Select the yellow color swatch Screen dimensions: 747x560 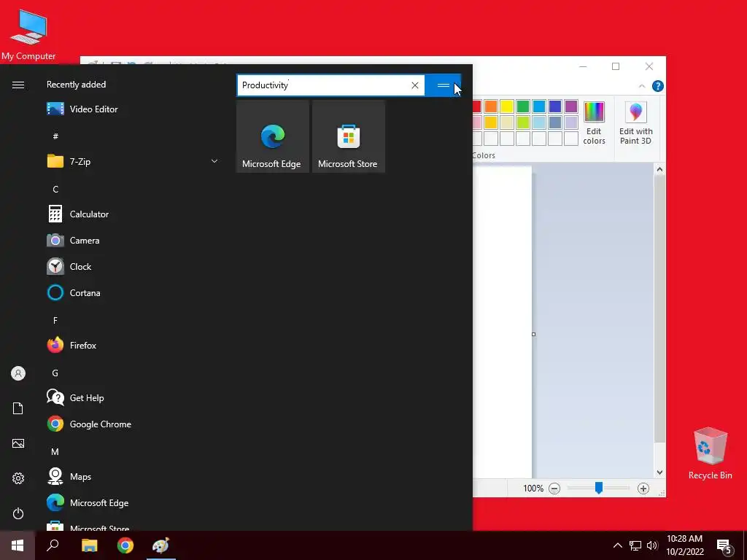pos(507,106)
